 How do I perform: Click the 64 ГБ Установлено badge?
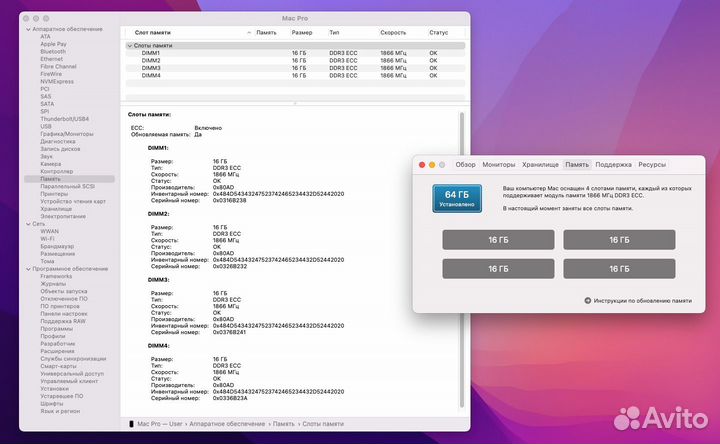click(457, 198)
